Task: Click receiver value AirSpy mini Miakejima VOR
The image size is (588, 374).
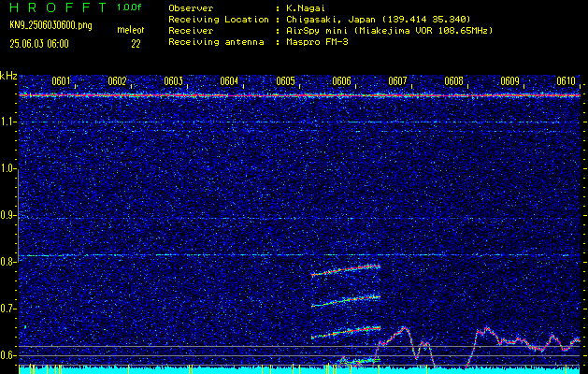Action: pos(389,30)
